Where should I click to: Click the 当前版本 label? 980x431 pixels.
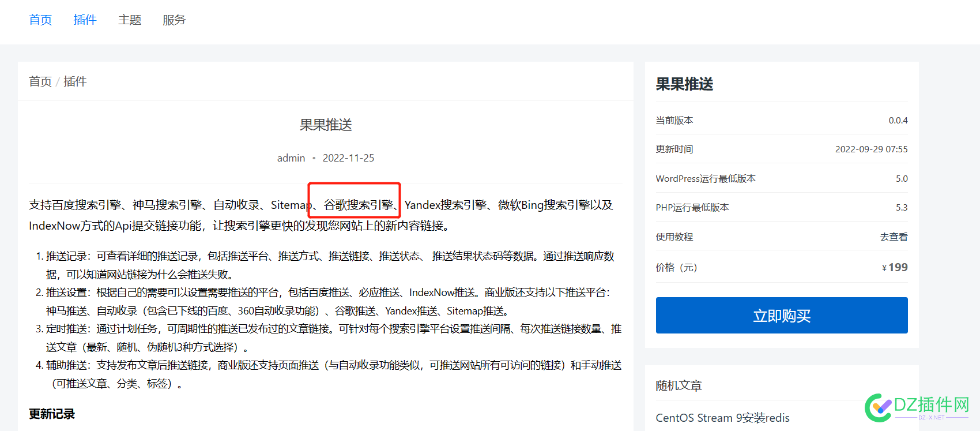pos(674,121)
